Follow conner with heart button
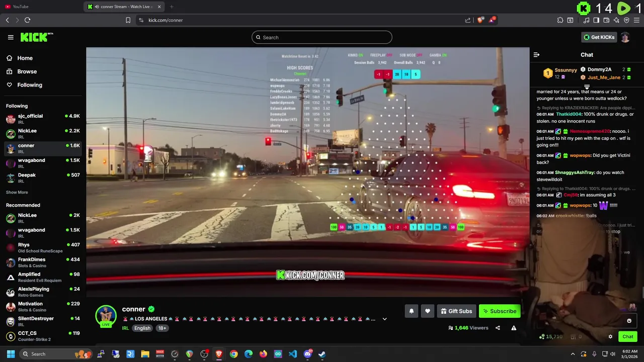This screenshot has width=644, height=362. point(427,311)
